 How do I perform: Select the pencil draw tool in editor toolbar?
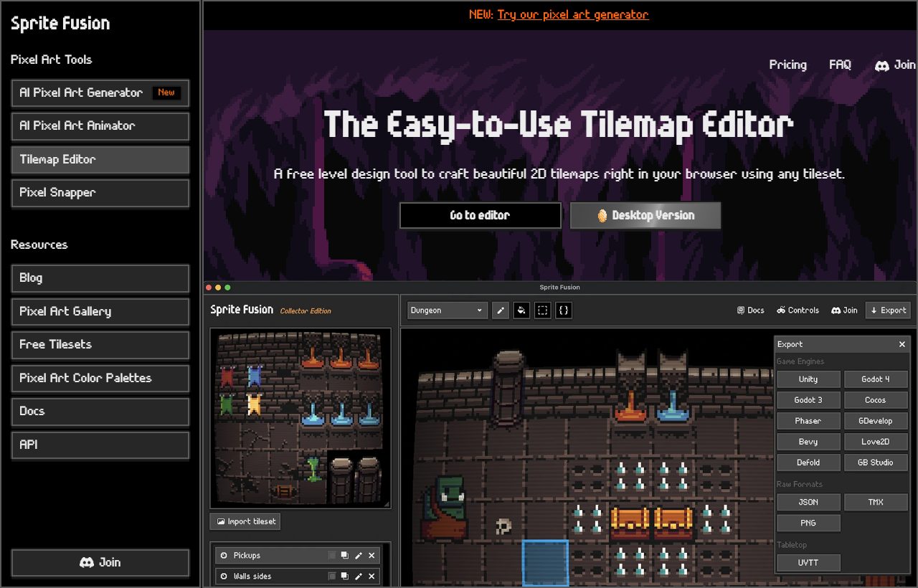tap(501, 310)
